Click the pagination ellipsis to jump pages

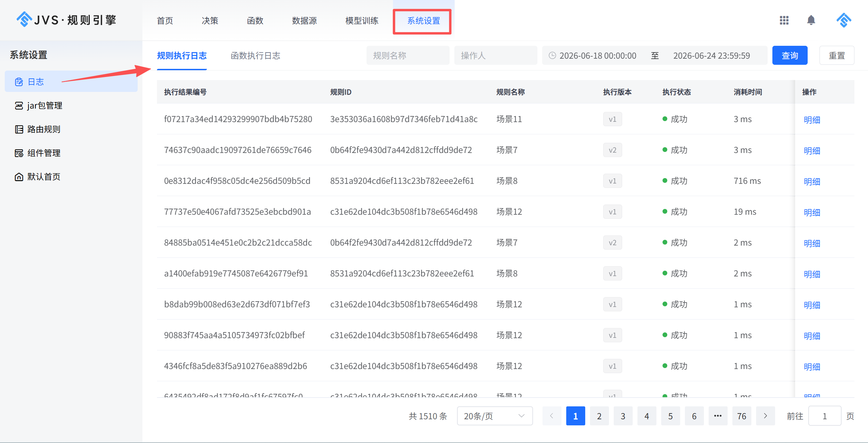click(718, 416)
